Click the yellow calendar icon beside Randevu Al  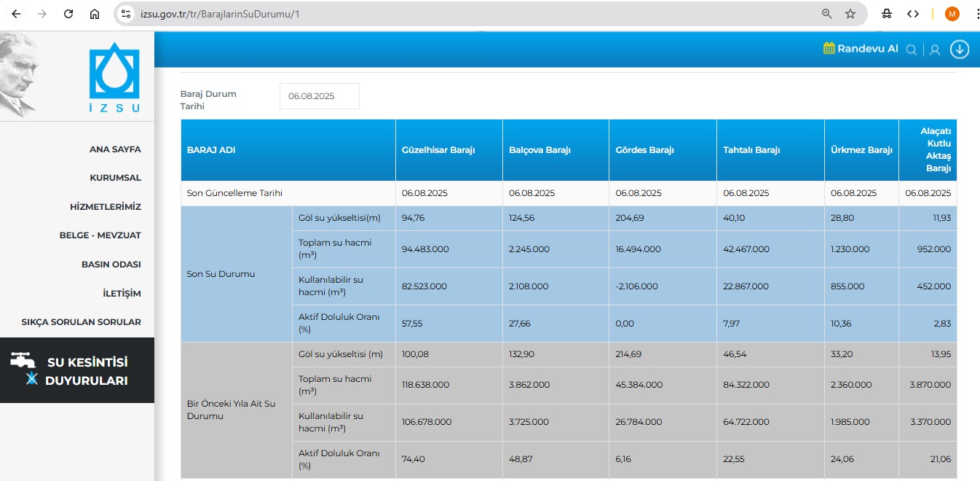[x=829, y=49]
